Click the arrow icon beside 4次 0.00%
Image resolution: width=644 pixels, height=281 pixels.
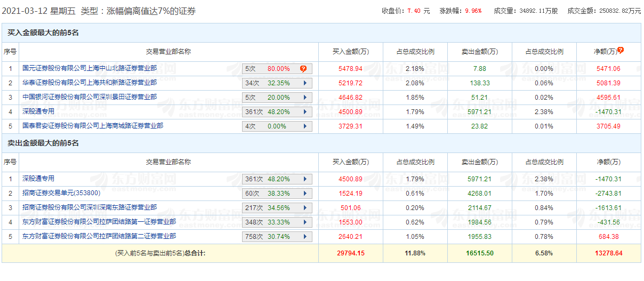coord(305,126)
